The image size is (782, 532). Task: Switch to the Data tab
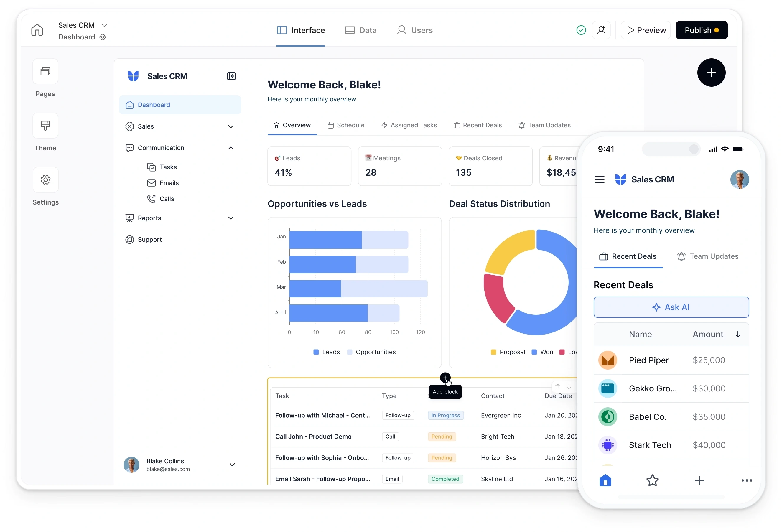click(361, 30)
